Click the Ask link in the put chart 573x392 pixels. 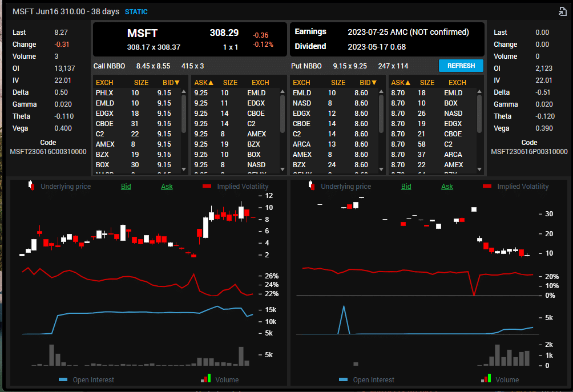447,187
